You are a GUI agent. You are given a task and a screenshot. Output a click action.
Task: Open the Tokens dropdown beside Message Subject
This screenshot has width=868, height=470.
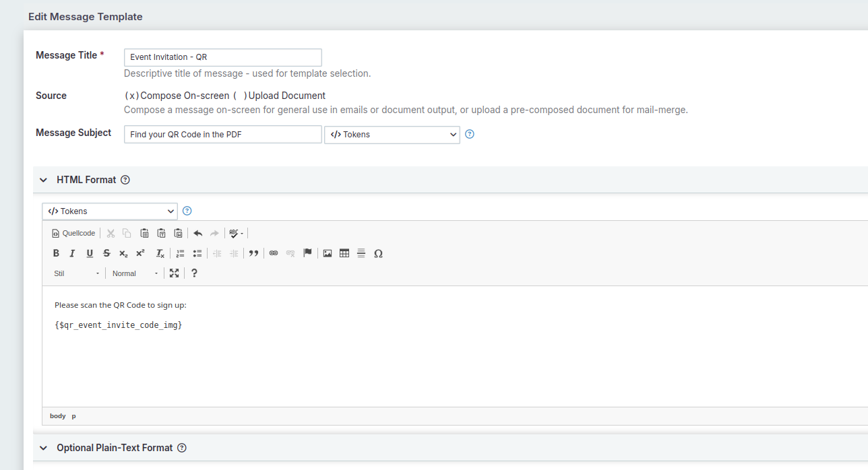point(392,135)
